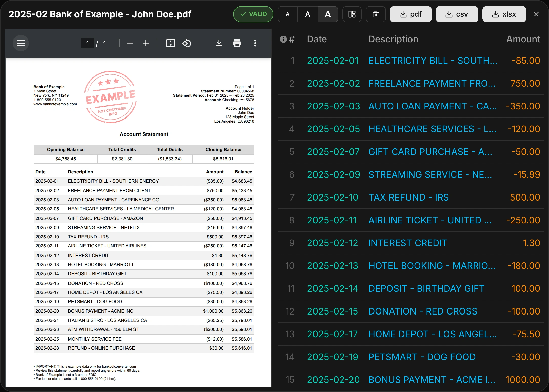The height and width of the screenshot is (392, 549).
Task: Select FREELANCE PAYMENT description cell
Action: [432, 84]
